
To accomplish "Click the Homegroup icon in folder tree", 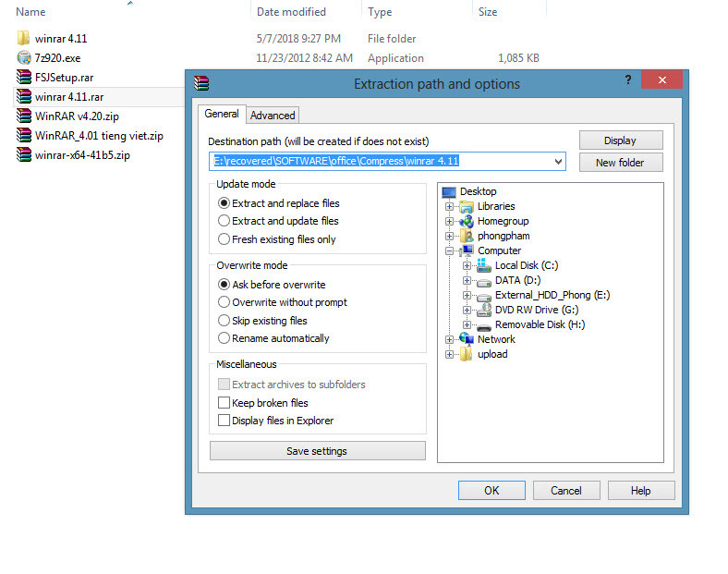I will tap(467, 221).
